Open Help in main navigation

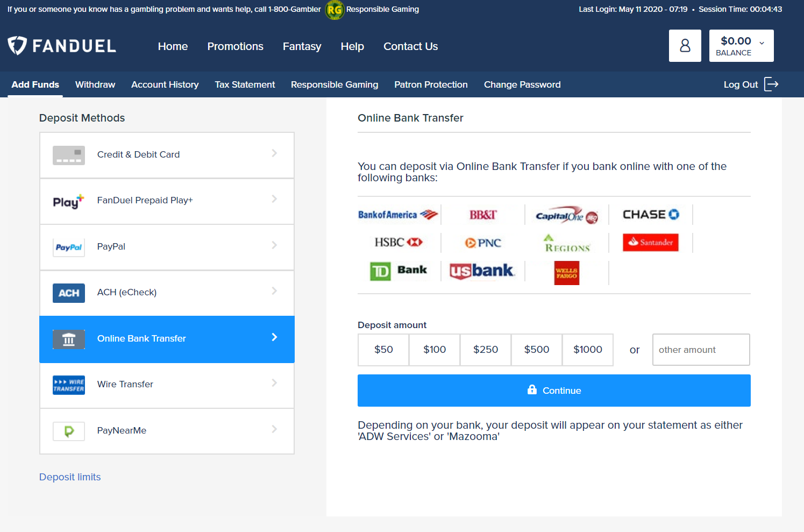[352, 46]
